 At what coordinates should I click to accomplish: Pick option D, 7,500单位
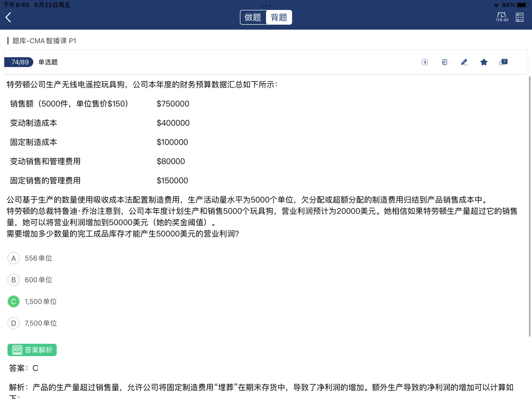(14, 323)
